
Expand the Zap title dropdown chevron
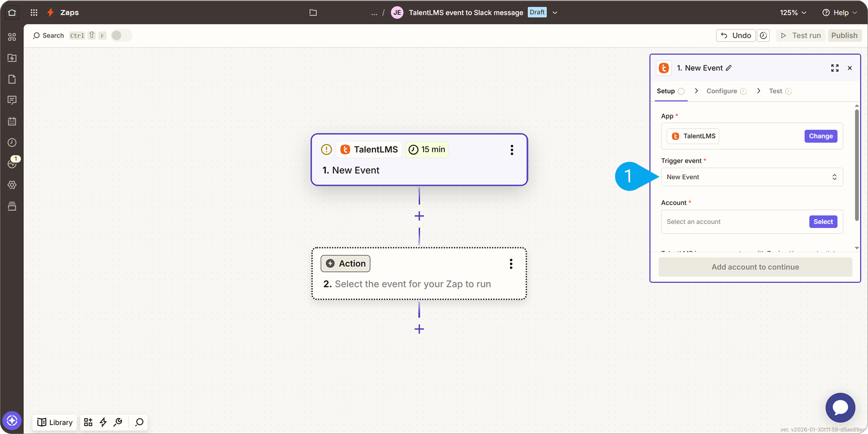tap(555, 12)
